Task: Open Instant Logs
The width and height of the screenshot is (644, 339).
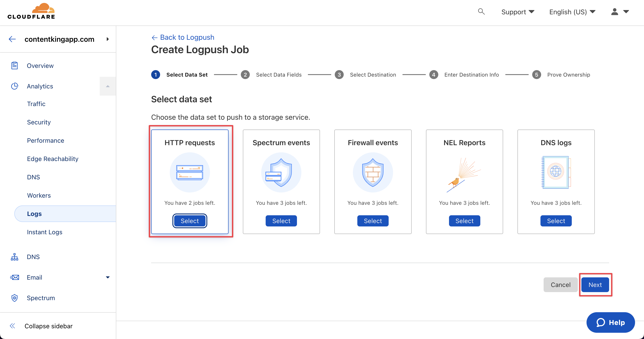Action: click(44, 232)
